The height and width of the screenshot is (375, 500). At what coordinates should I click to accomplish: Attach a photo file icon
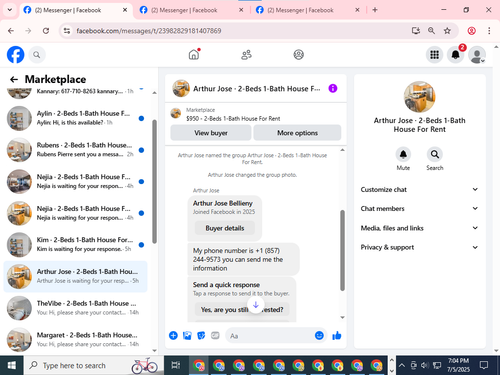[x=187, y=335]
